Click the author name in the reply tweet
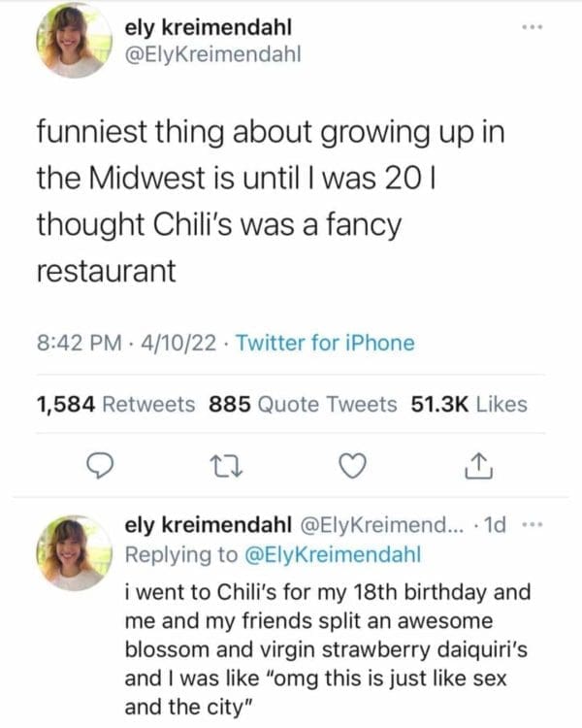This screenshot has height=728, width=582. (x=209, y=526)
